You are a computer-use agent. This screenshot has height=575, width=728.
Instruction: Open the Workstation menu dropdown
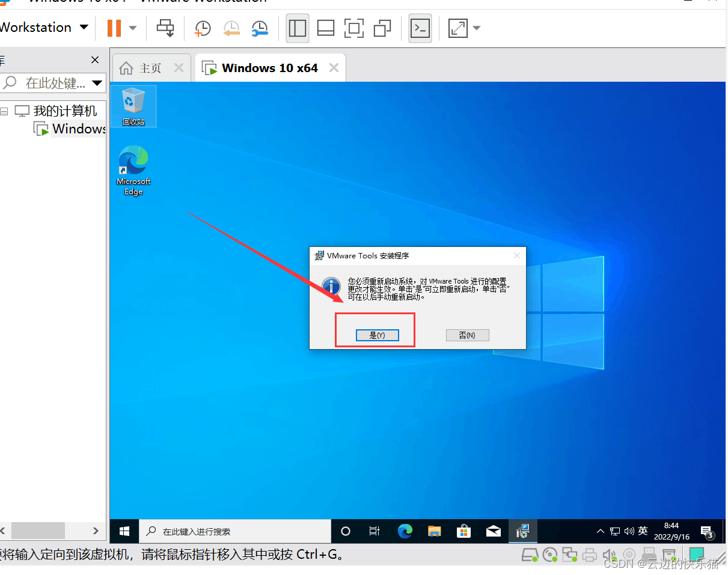point(43,27)
